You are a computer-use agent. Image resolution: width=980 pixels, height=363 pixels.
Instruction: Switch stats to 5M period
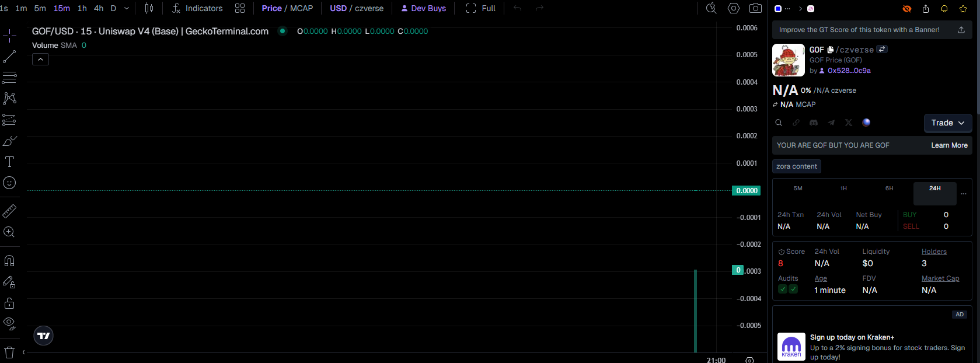pos(798,189)
